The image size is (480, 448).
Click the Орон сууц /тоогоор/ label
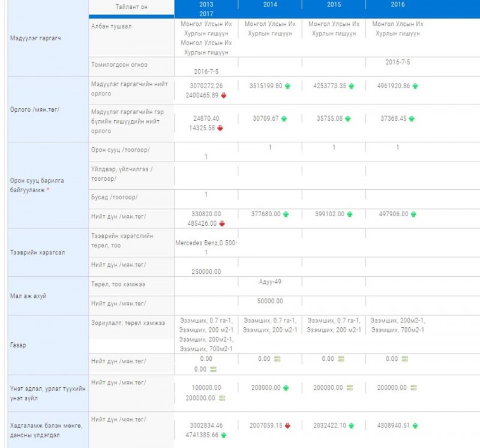(x=121, y=150)
